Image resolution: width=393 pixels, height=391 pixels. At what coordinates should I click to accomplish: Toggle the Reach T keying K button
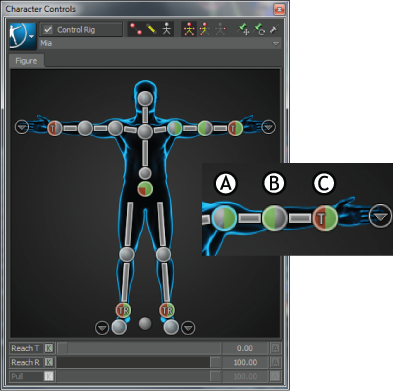point(49,348)
